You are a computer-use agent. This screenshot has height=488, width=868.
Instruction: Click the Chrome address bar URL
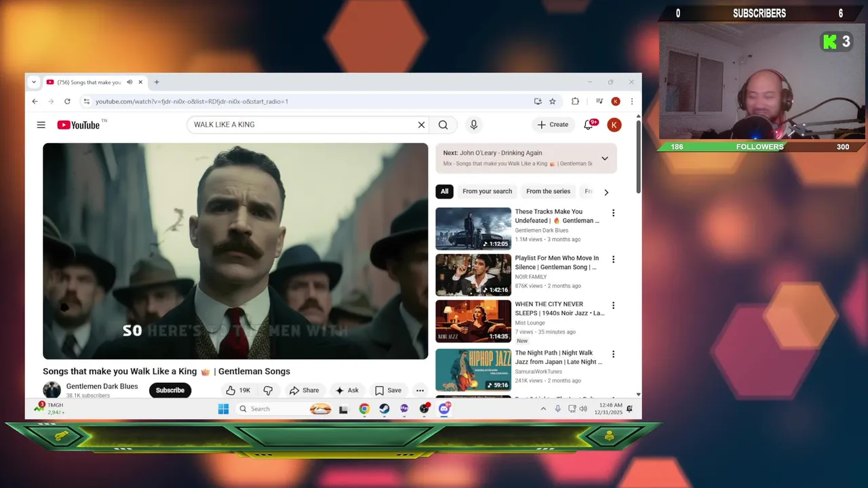click(x=192, y=102)
